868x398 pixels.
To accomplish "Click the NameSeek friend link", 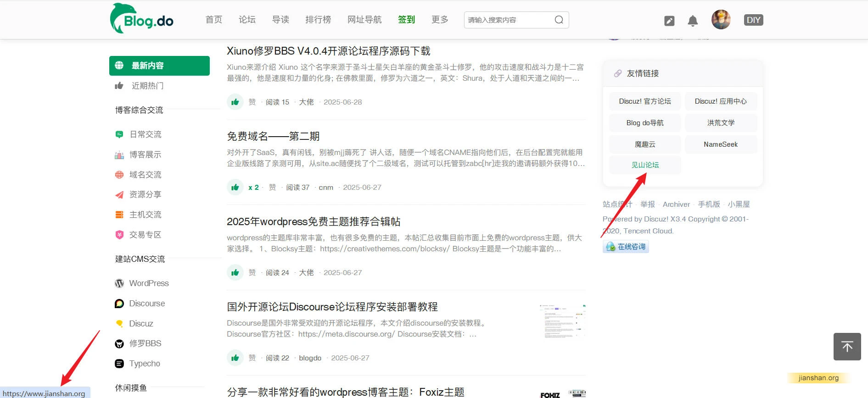I will point(721,144).
